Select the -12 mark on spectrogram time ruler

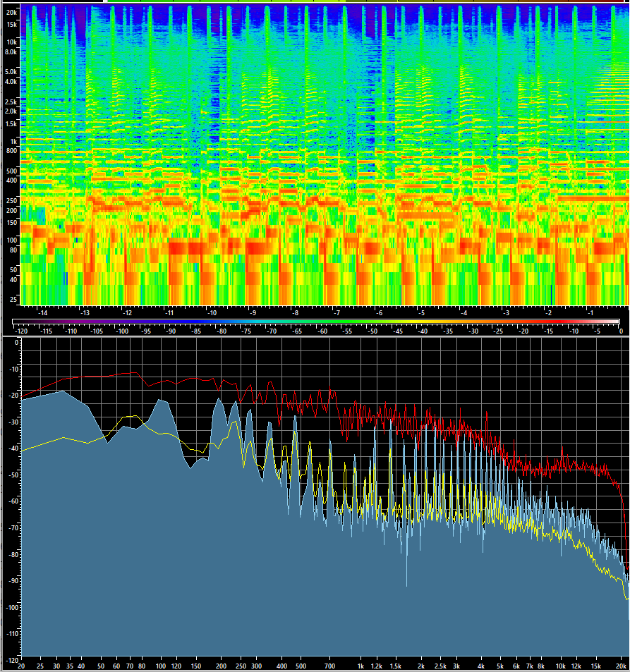point(128,313)
